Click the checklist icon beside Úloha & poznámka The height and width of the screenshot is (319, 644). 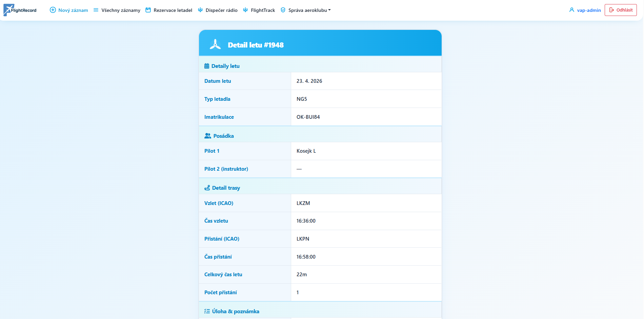tap(207, 311)
